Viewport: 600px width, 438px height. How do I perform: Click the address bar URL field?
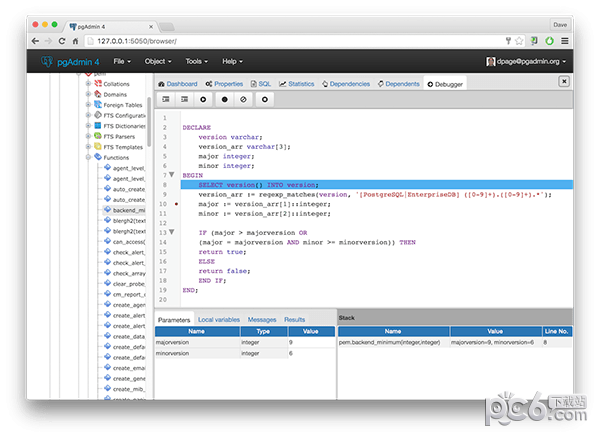click(295, 41)
